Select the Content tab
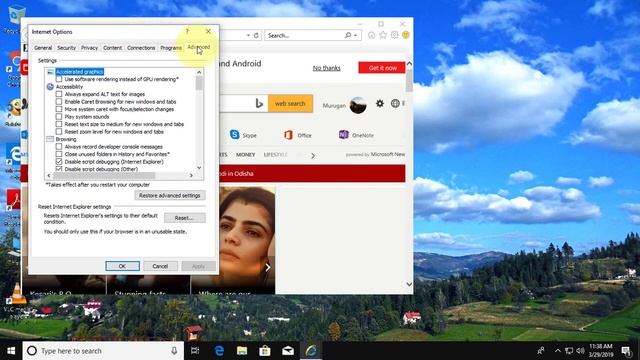 point(112,48)
